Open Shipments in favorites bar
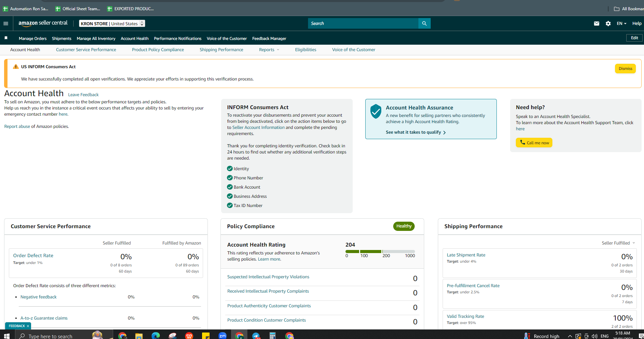The width and height of the screenshot is (644, 339). tap(62, 39)
